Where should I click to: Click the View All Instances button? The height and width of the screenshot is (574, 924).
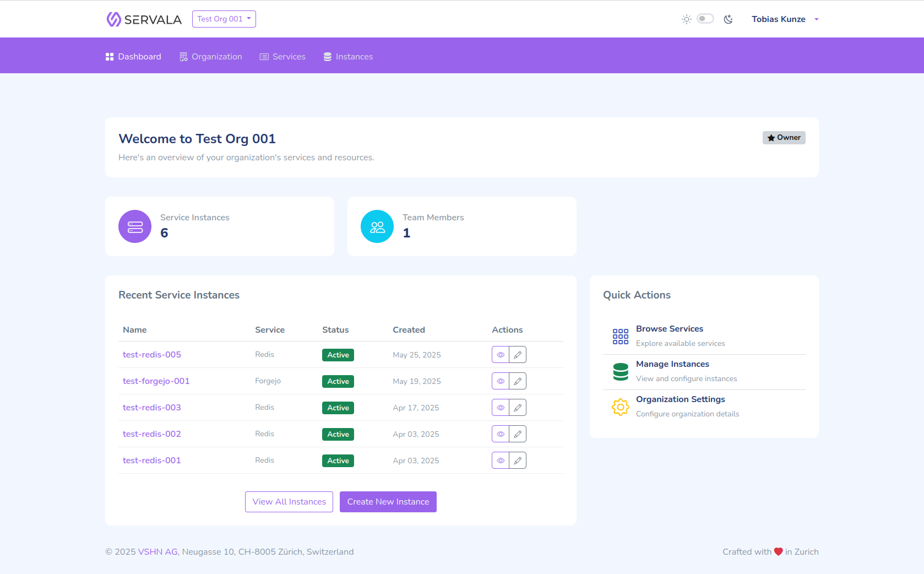289,502
